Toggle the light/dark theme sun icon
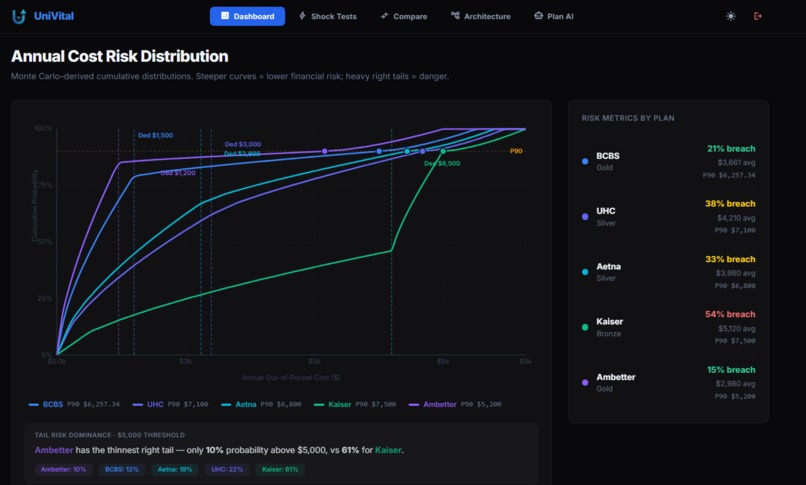 tap(730, 16)
